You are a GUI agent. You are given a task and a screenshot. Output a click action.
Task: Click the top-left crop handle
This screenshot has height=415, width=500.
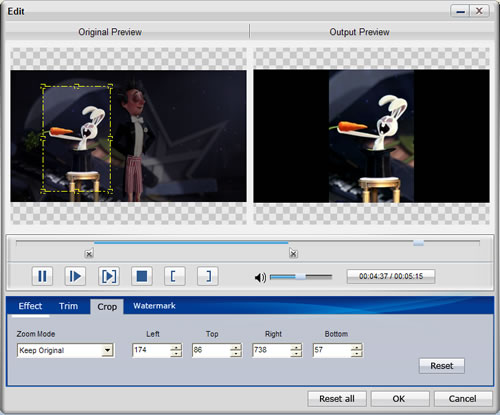pyautogui.click(x=43, y=87)
